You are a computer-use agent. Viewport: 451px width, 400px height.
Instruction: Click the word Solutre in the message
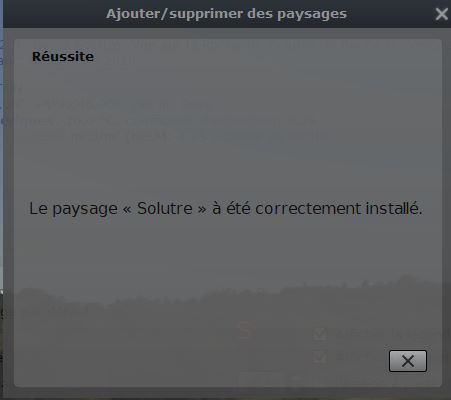tap(165, 208)
